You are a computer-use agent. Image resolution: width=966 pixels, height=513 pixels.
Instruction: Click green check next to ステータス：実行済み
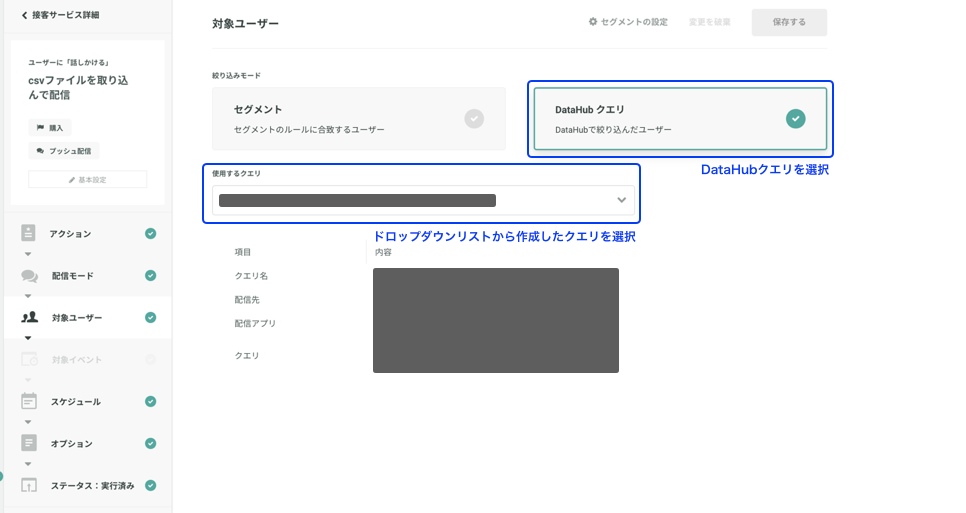click(150, 485)
